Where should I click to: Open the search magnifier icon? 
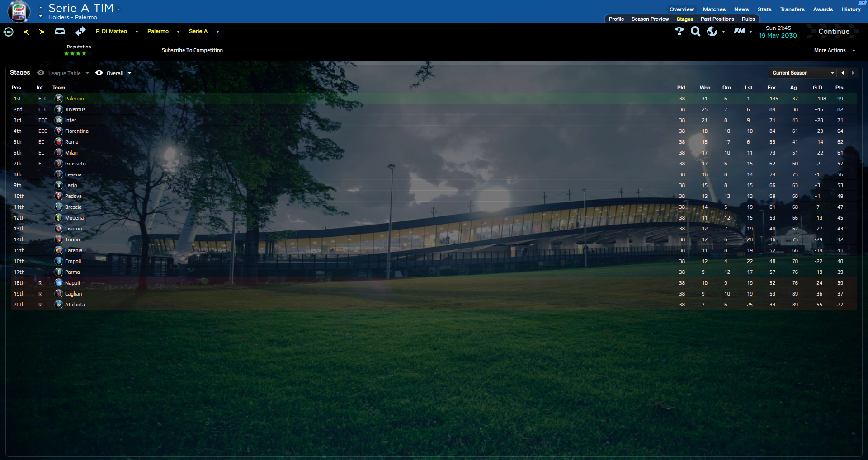click(x=696, y=31)
